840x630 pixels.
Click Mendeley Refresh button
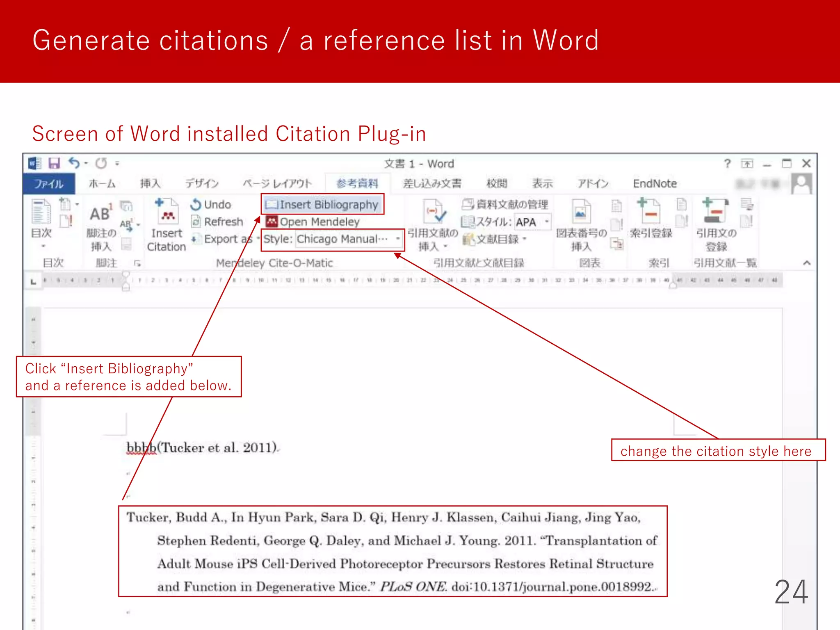[x=217, y=221]
